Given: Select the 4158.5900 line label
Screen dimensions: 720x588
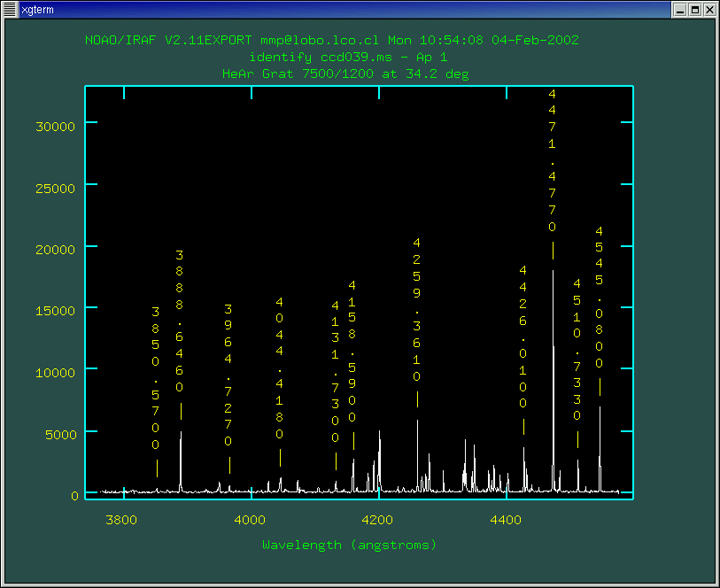Looking at the screenshot, I should coord(352,352).
